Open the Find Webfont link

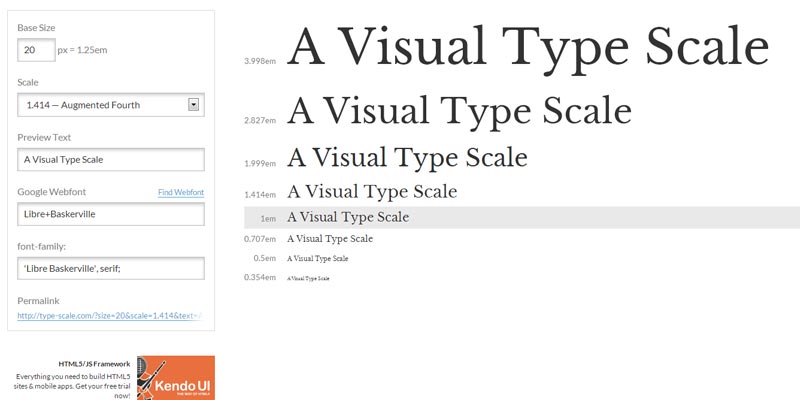click(181, 192)
